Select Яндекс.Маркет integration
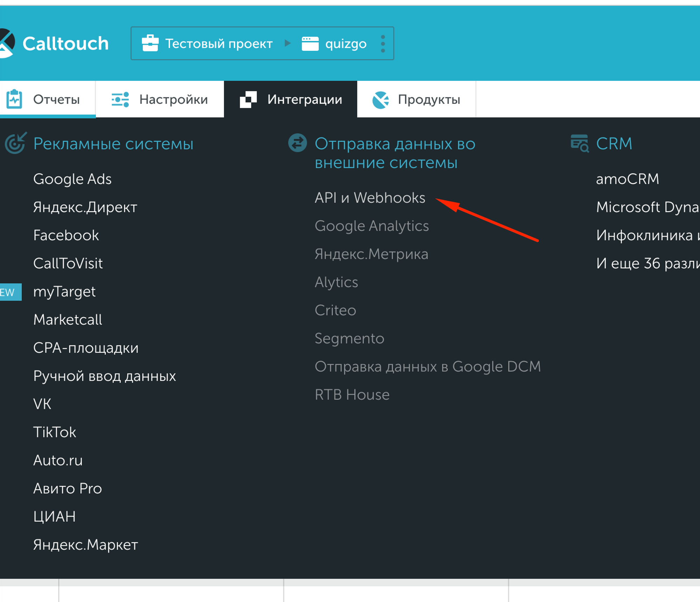Viewport: 700px width, 602px height. tap(86, 545)
